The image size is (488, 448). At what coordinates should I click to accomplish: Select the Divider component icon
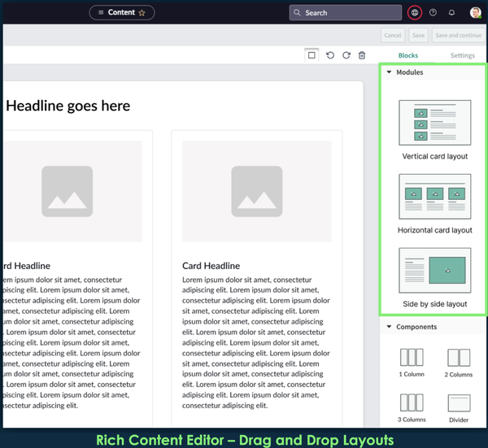click(x=459, y=403)
